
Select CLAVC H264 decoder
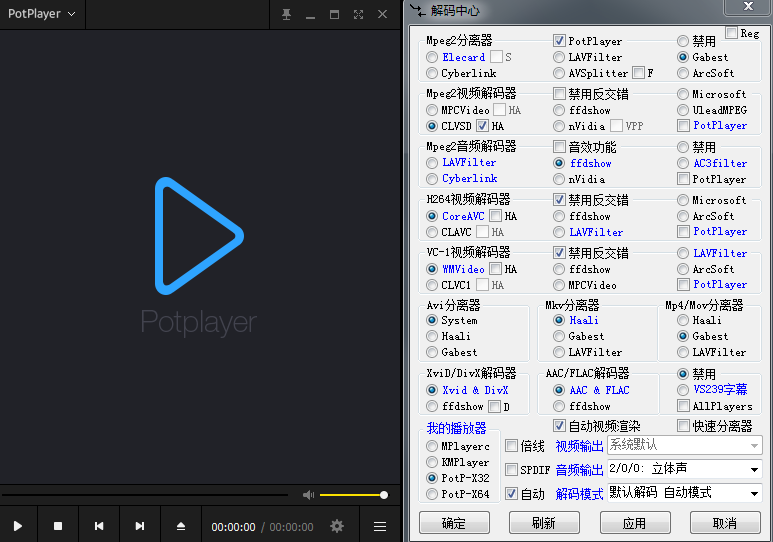point(432,232)
